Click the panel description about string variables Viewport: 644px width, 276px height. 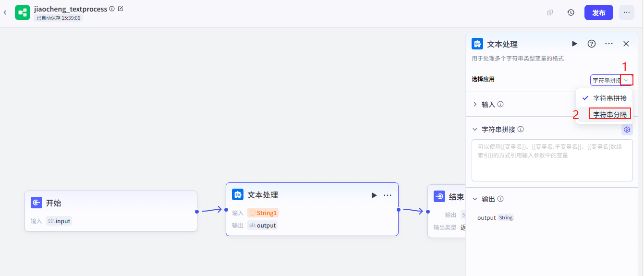coord(518,59)
